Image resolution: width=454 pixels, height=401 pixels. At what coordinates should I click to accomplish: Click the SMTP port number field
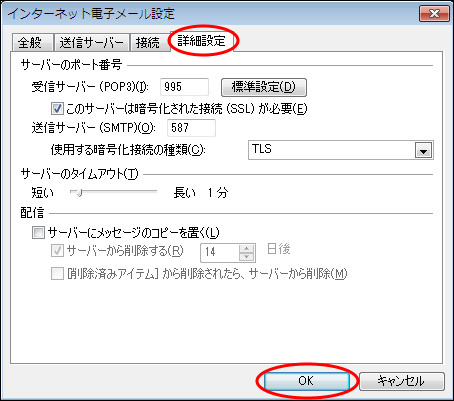(x=191, y=128)
